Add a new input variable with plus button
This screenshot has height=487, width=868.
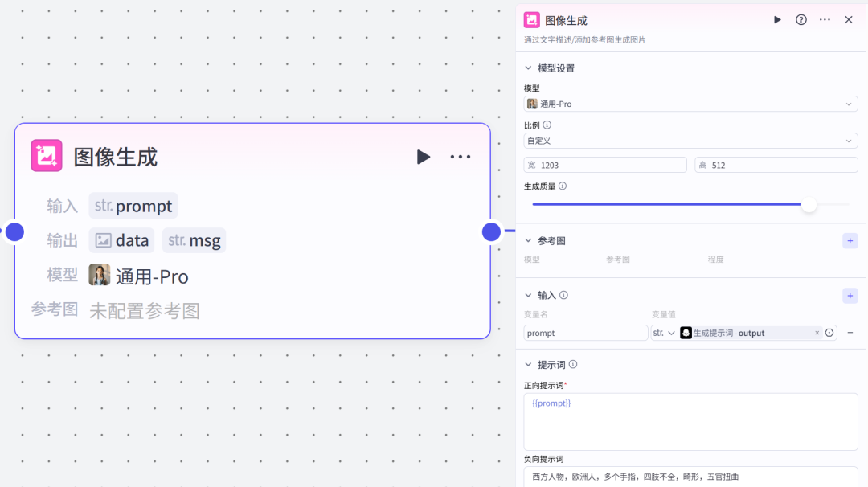[x=850, y=295]
